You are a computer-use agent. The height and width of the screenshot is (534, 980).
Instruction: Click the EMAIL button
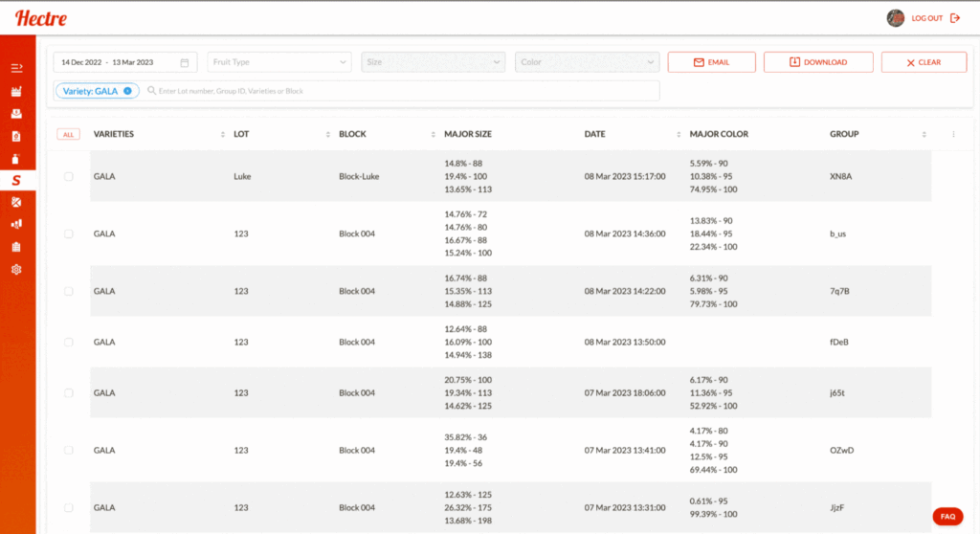(x=711, y=62)
